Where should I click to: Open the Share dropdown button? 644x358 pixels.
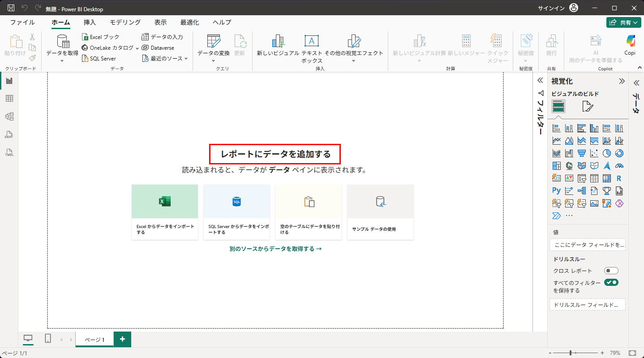pyautogui.click(x=624, y=22)
